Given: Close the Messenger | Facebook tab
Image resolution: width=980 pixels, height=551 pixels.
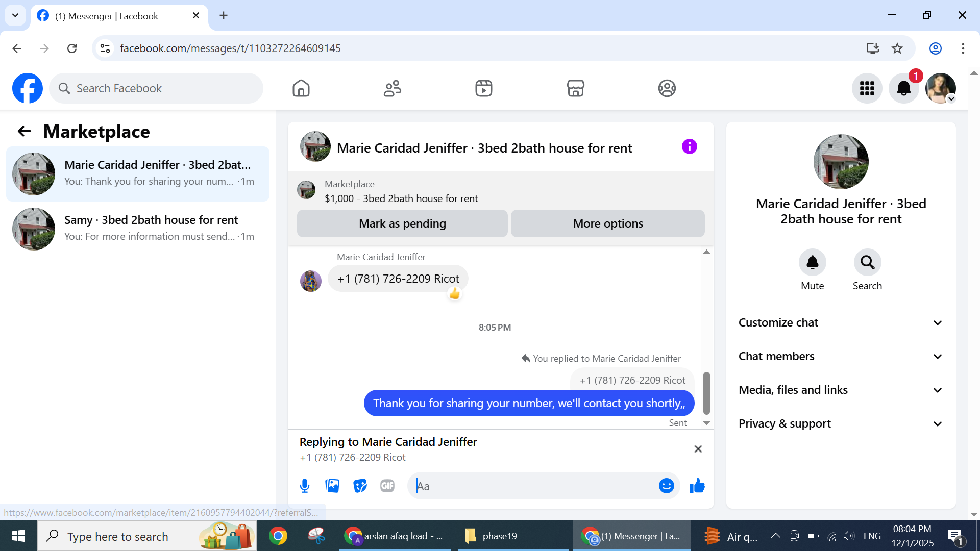Looking at the screenshot, I should (196, 16).
